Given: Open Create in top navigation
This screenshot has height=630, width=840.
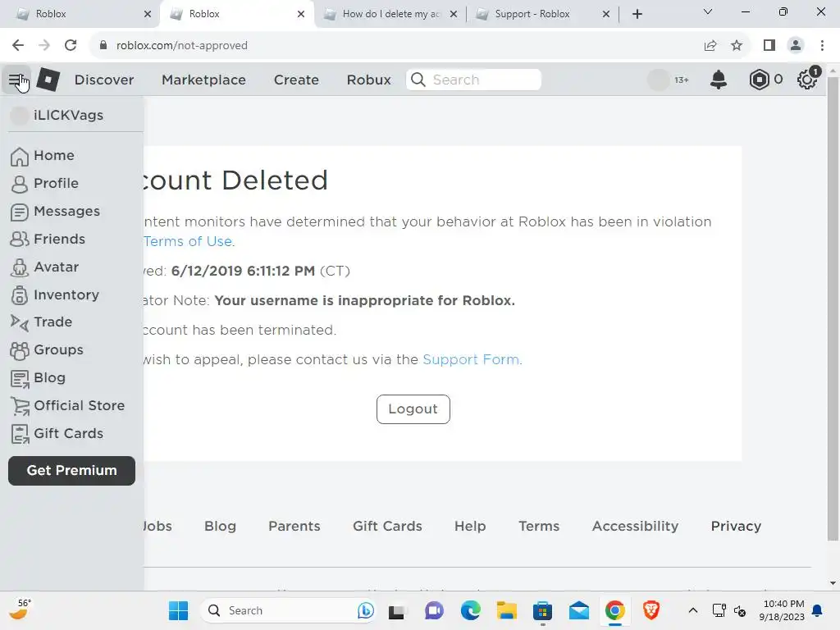Looking at the screenshot, I should (296, 80).
